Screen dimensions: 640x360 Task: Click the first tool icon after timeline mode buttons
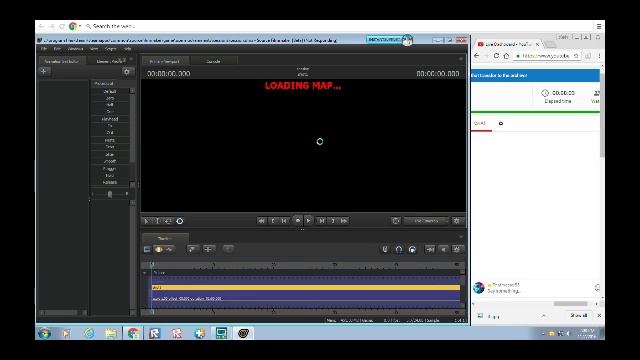click(x=192, y=249)
